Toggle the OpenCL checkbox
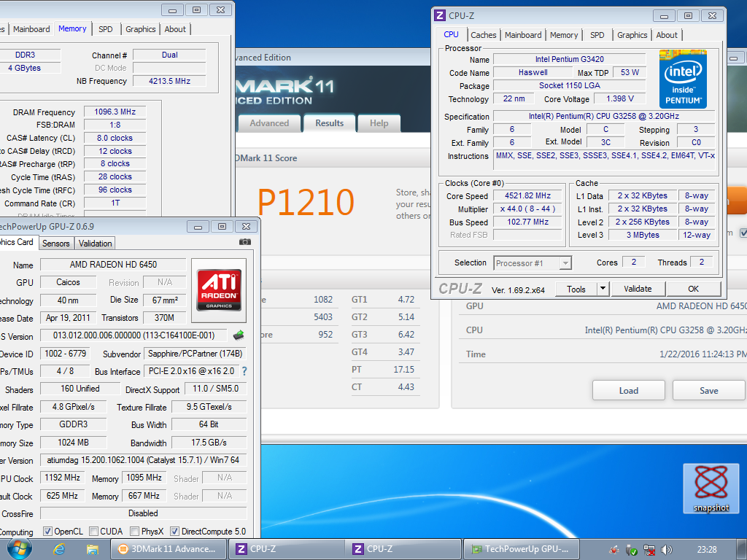The image size is (747, 560). [x=47, y=532]
